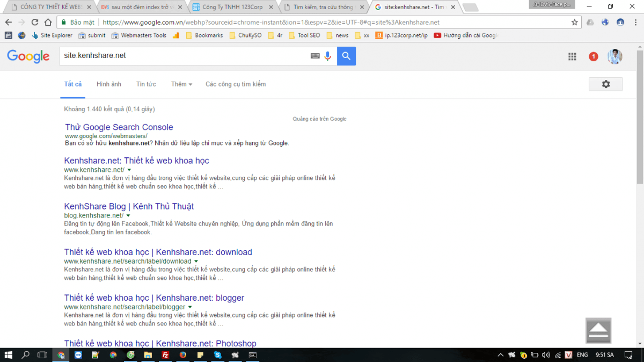Open the 'news' bookmark folder
Screen dimensions: 644x362
click(337, 35)
